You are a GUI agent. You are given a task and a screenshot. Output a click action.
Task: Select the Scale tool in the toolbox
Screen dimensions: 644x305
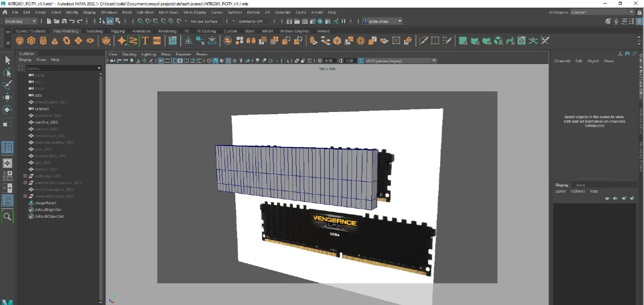pos(7,122)
